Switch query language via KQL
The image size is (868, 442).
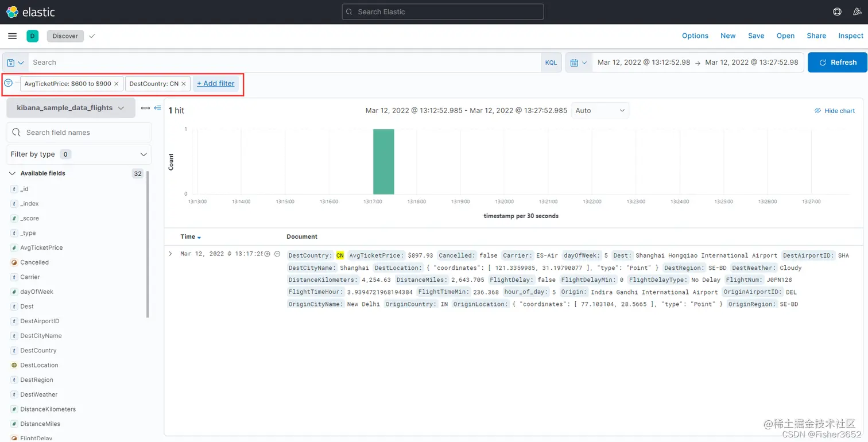click(551, 63)
